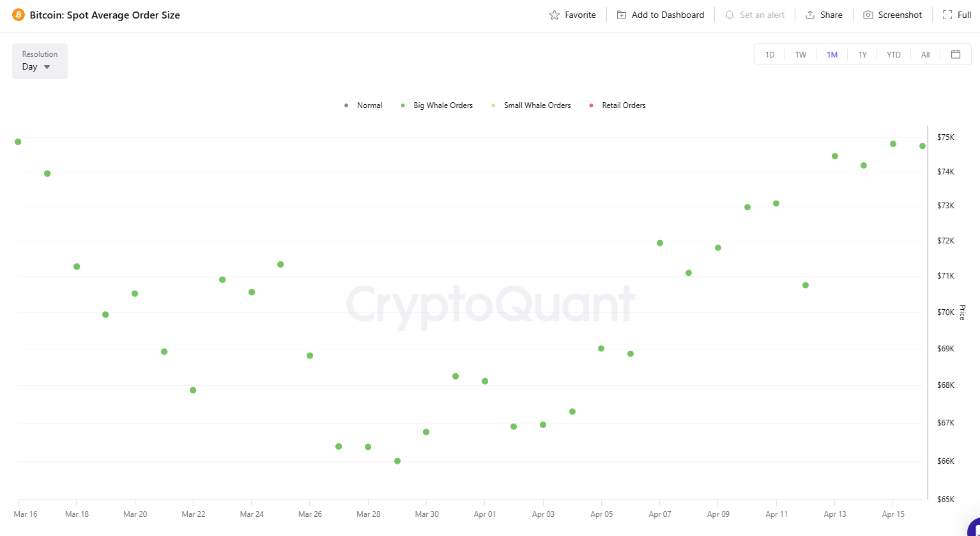Screen dimensions: 980x536
Task: Click the 1D time range button
Action: [769, 54]
